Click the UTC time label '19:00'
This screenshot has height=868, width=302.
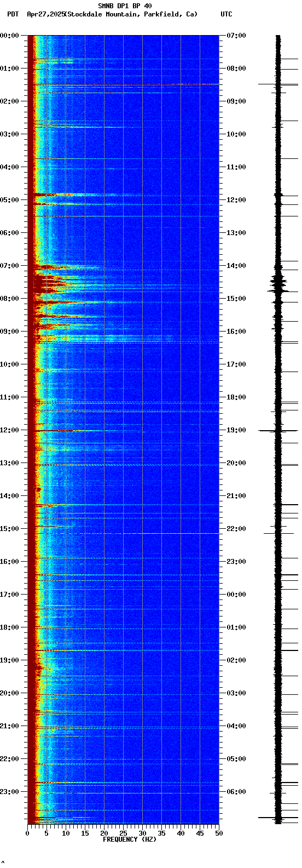click(x=236, y=430)
